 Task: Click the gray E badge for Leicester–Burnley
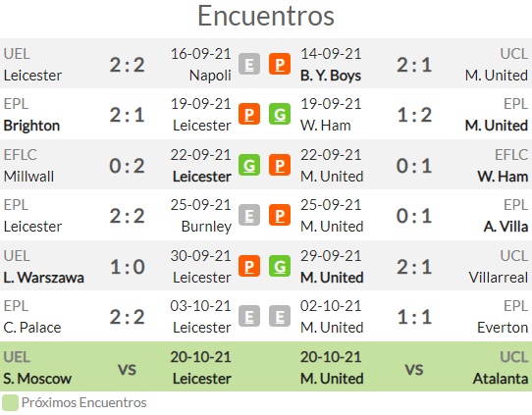point(249,215)
